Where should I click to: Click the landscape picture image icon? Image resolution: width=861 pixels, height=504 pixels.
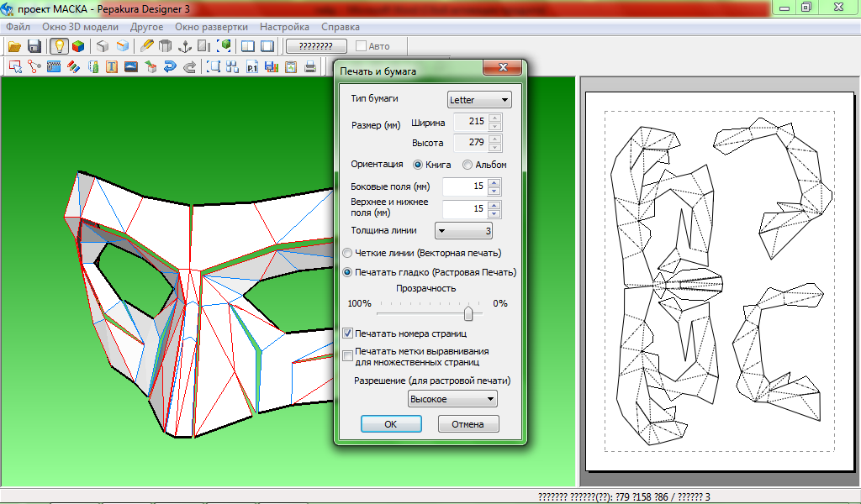(130, 67)
